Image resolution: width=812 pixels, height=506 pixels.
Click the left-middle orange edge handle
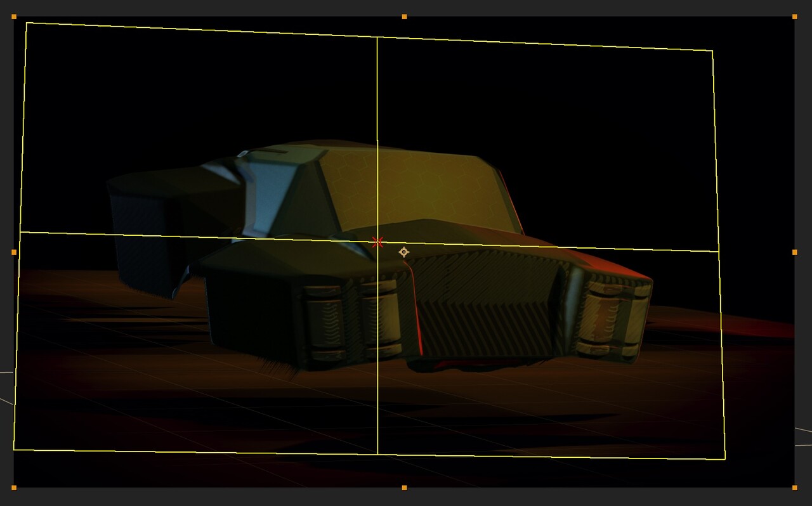[14, 252]
